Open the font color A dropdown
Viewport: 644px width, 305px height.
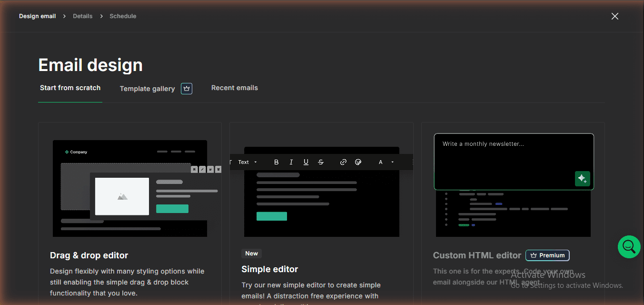[x=386, y=162]
